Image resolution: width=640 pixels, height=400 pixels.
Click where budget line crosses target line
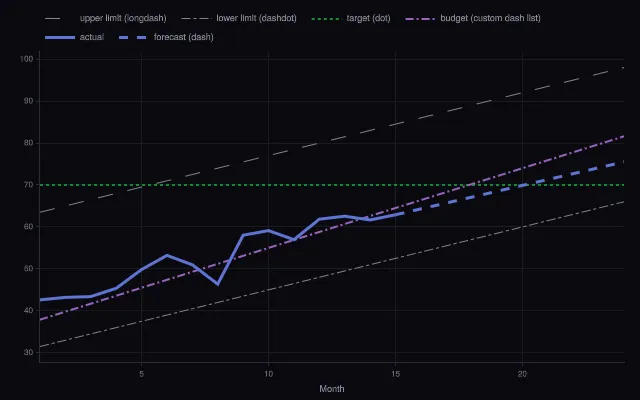click(x=467, y=185)
